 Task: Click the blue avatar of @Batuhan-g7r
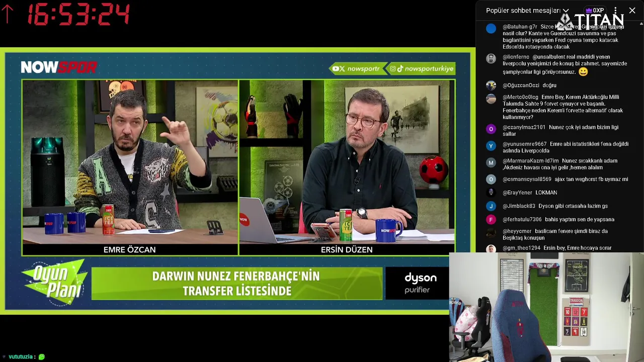pyautogui.click(x=491, y=29)
